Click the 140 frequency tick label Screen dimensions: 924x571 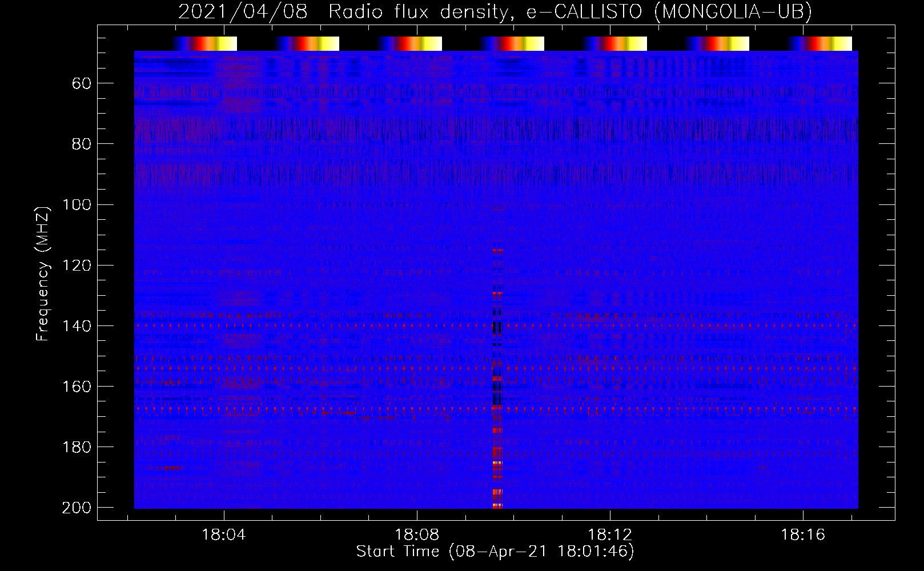point(77,325)
